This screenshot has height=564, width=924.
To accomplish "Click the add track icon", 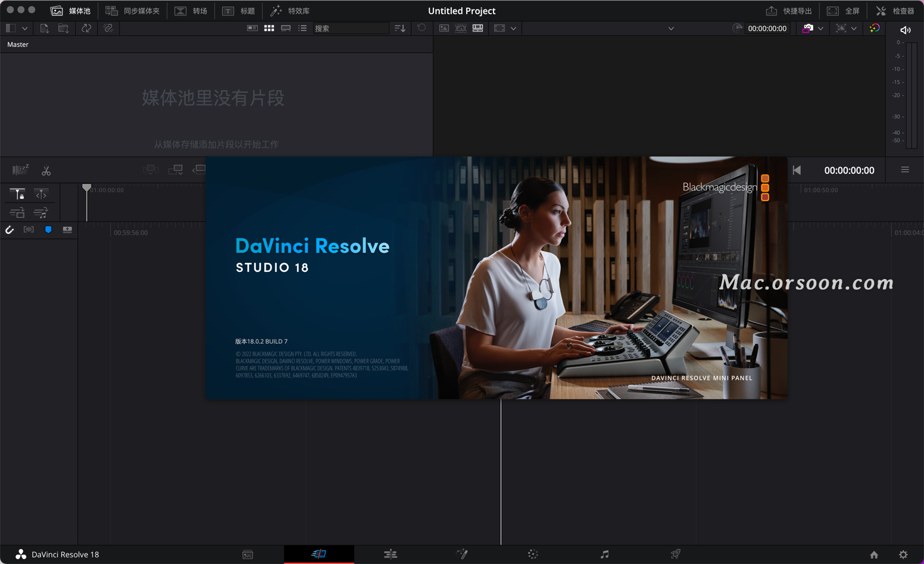I will pyautogui.click(x=67, y=230).
